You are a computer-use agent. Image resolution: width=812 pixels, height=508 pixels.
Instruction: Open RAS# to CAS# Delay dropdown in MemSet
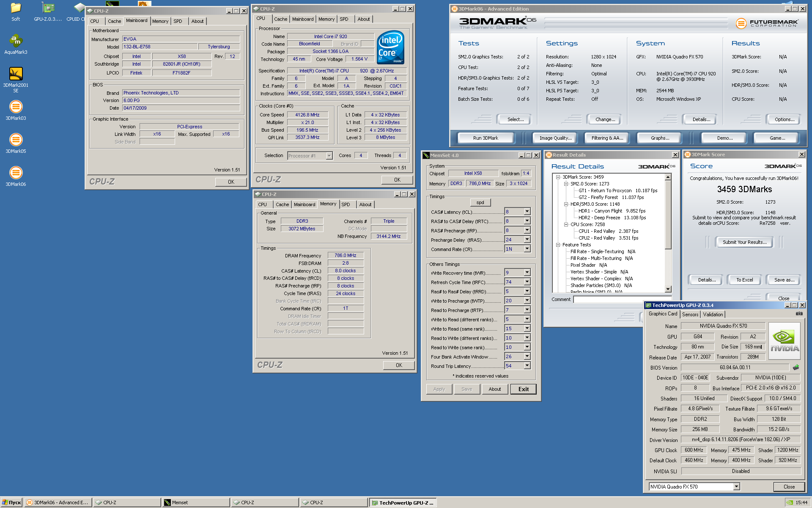527,221
